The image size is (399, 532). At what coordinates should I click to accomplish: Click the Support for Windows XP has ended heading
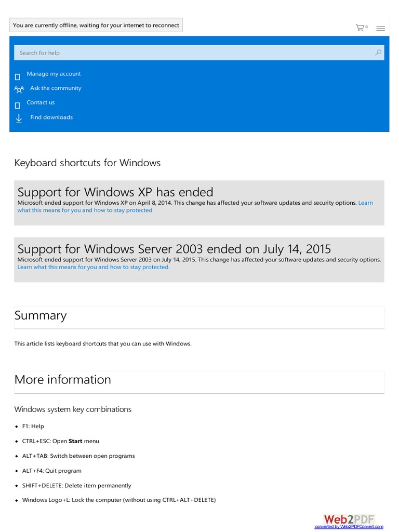[115, 192]
